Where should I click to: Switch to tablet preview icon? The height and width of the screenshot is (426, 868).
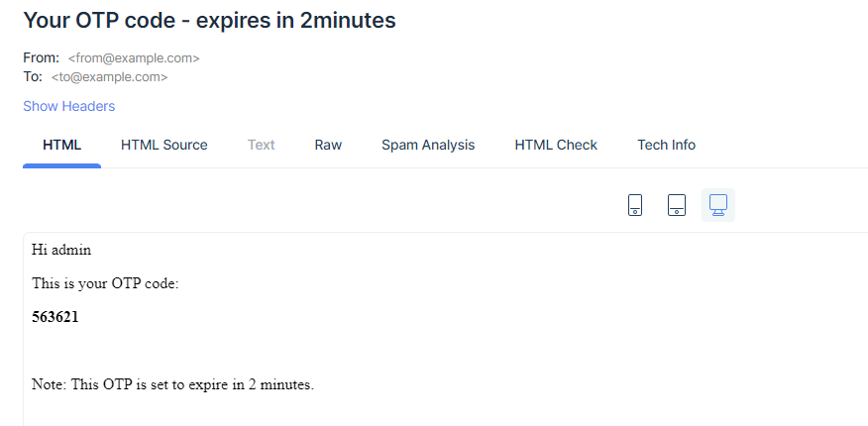[x=677, y=205]
